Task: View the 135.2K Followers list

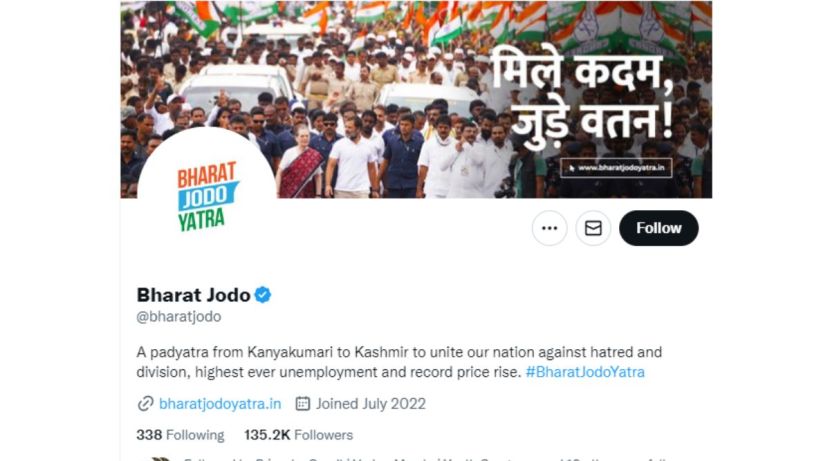Action: (299, 435)
